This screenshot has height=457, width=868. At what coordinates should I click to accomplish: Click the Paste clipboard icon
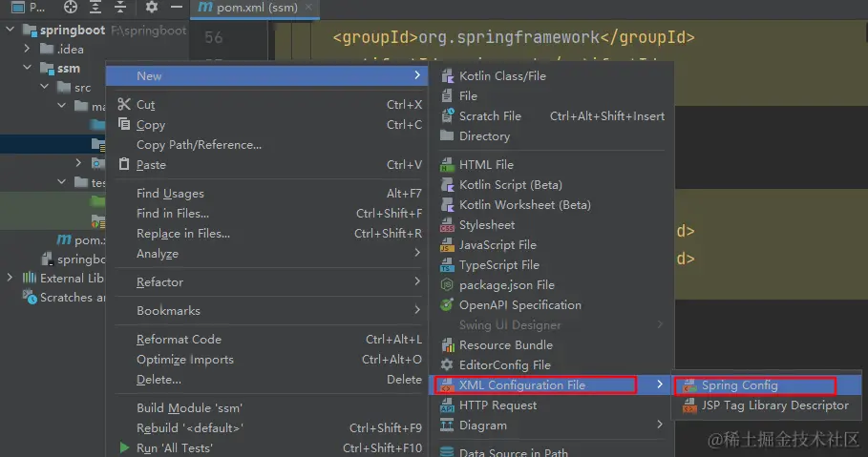click(124, 164)
